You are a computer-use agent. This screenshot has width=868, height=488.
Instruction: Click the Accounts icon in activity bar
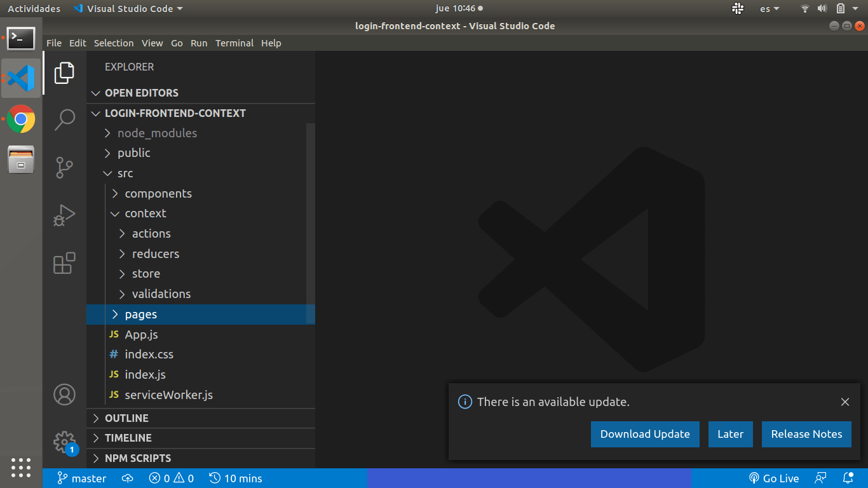point(64,395)
